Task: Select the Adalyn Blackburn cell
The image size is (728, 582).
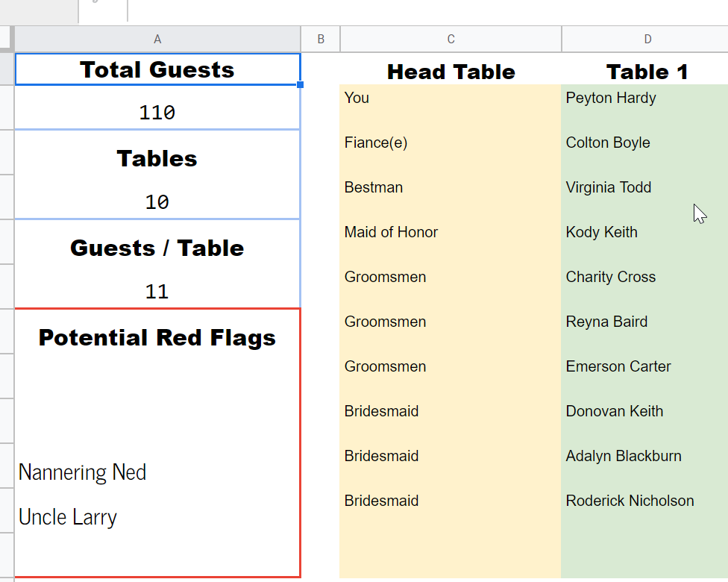Action: pyautogui.click(x=645, y=456)
